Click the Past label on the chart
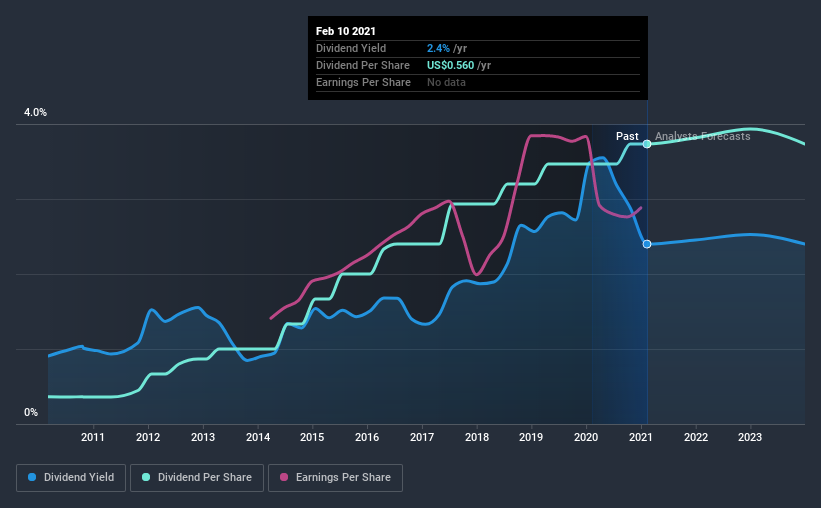Image resolution: width=821 pixels, height=508 pixels. 627,136
